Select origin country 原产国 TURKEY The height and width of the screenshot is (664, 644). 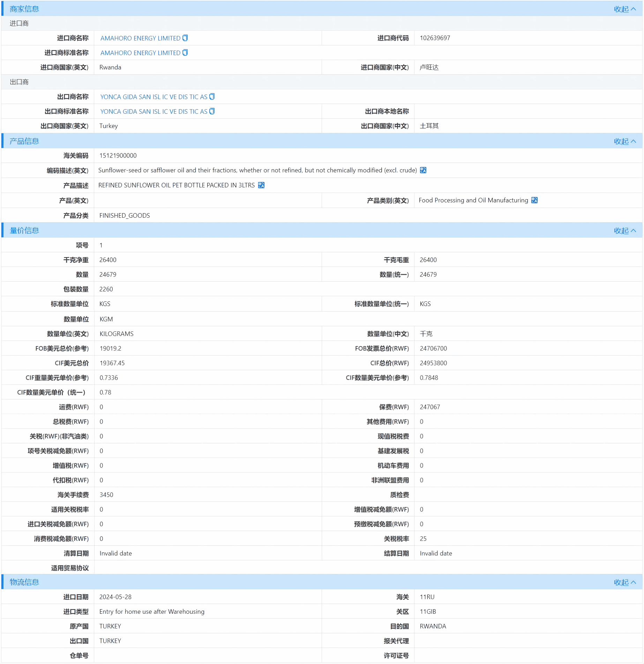[110, 626]
